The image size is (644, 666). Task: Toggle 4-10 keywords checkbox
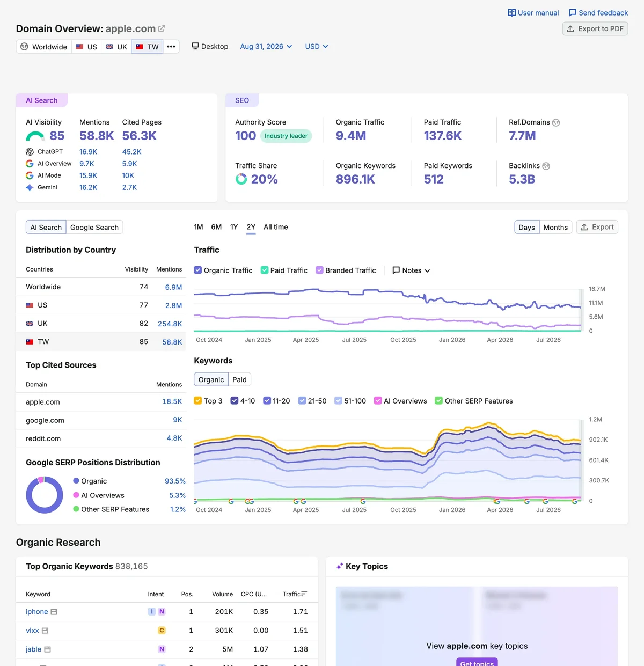235,401
